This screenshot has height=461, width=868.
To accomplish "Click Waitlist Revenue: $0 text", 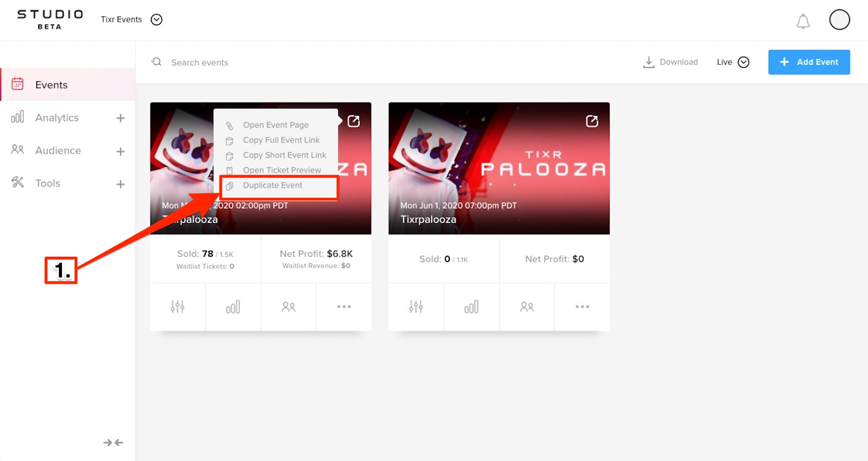I will pyautogui.click(x=316, y=266).
